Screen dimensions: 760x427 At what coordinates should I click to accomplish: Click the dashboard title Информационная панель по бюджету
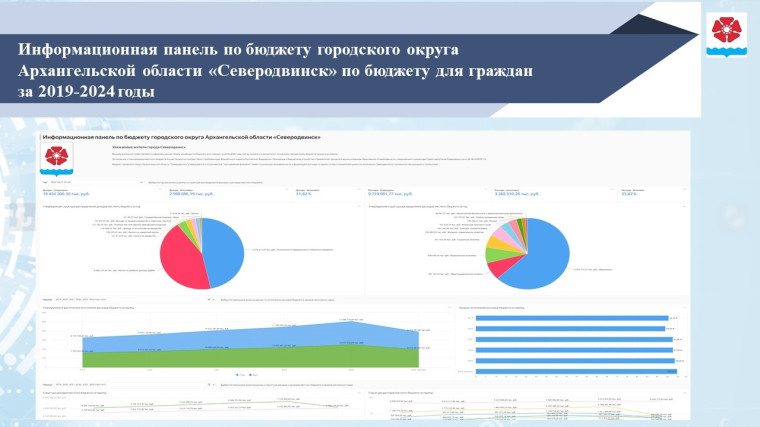pyautogui.click(x=181, y=137)
